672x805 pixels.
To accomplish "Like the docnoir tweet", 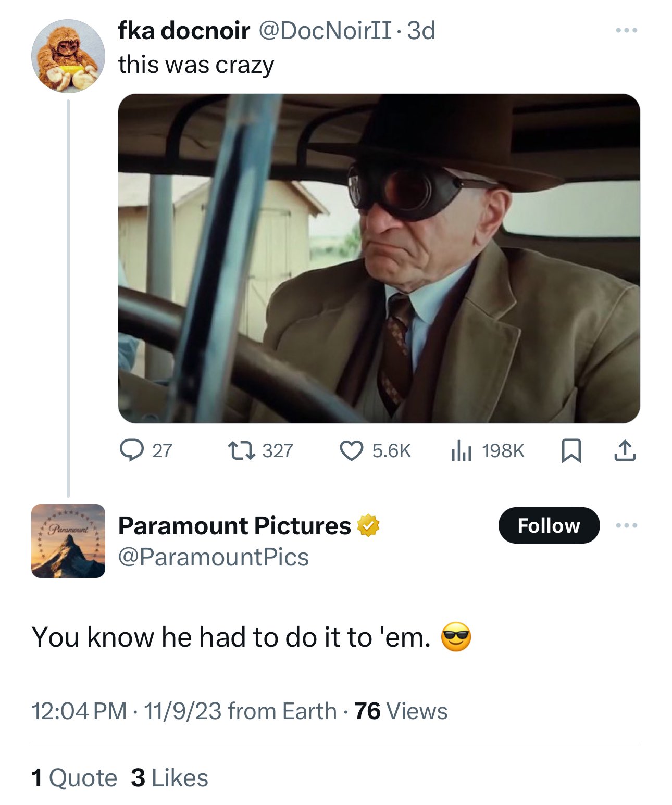I will (375, 450).
